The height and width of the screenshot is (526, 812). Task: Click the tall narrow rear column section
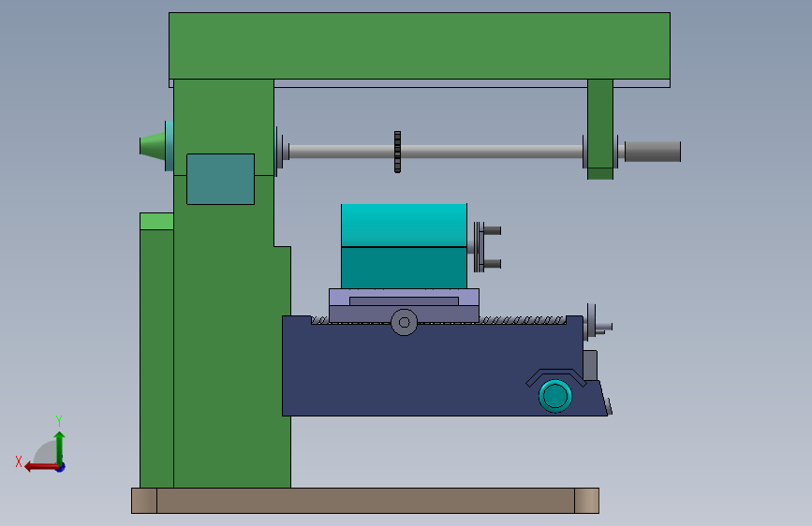[x=156, y=358]
